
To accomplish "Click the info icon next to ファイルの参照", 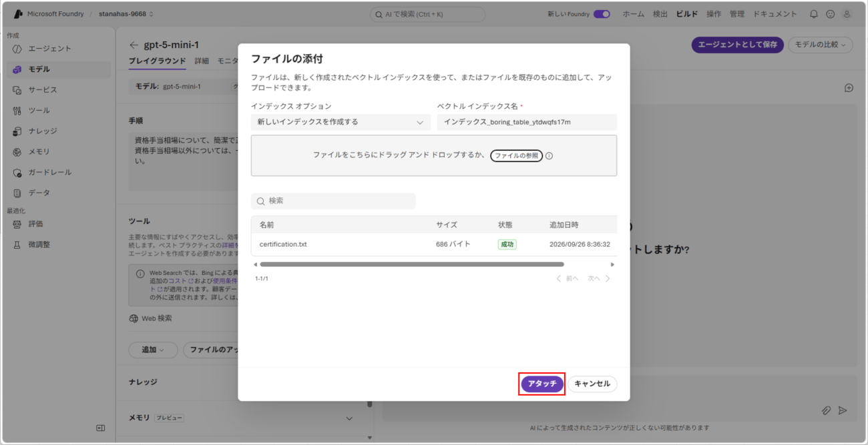I will coord(549,155).
